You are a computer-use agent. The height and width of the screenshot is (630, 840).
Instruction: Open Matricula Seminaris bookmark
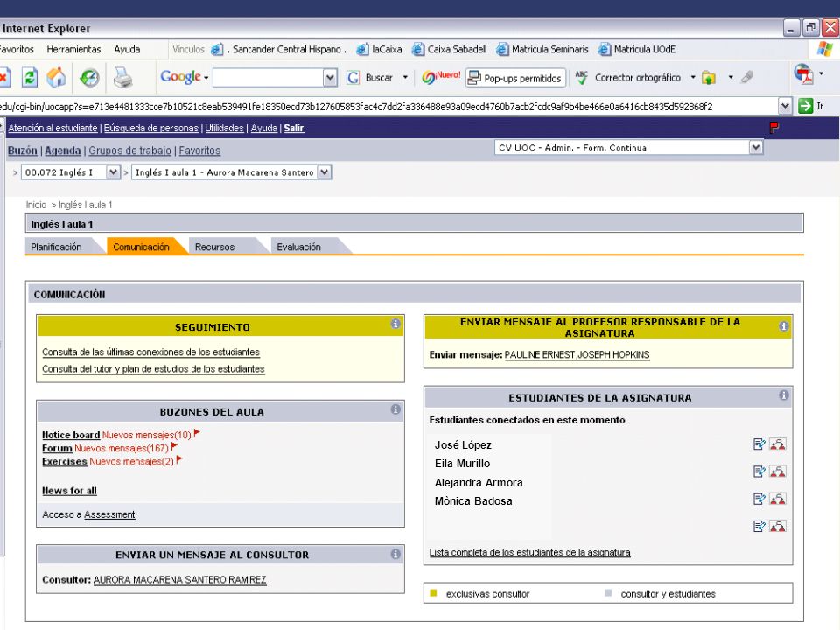[x=542, y=49]
